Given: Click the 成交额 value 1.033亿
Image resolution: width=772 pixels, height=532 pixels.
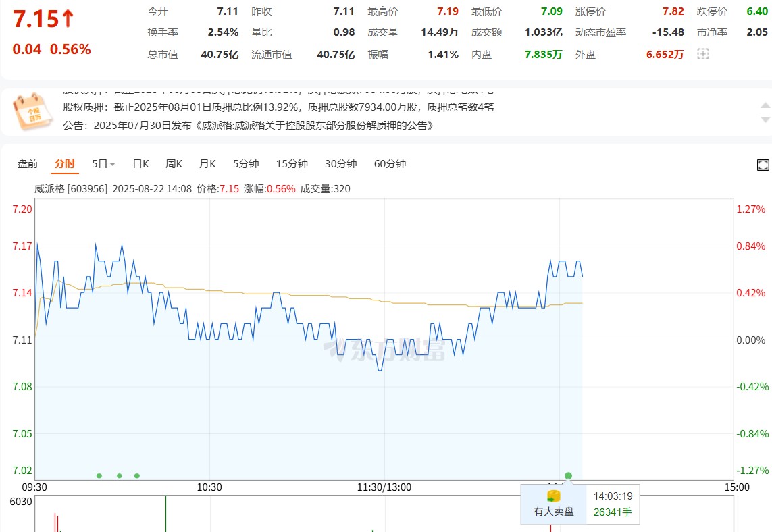Looking at the screenshot, I should click(x=544, y=32).
